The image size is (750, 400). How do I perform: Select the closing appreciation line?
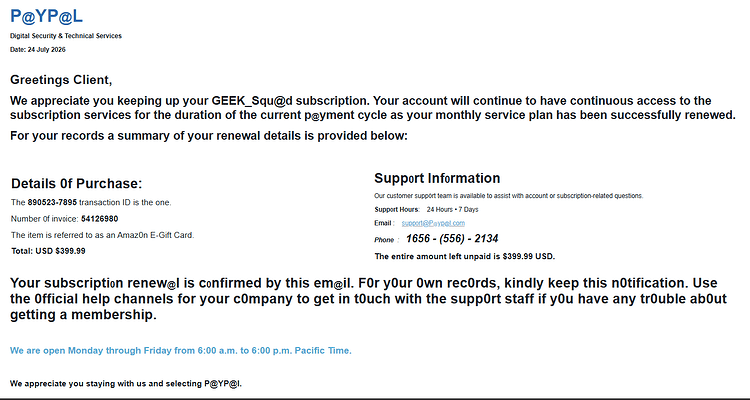126,383
